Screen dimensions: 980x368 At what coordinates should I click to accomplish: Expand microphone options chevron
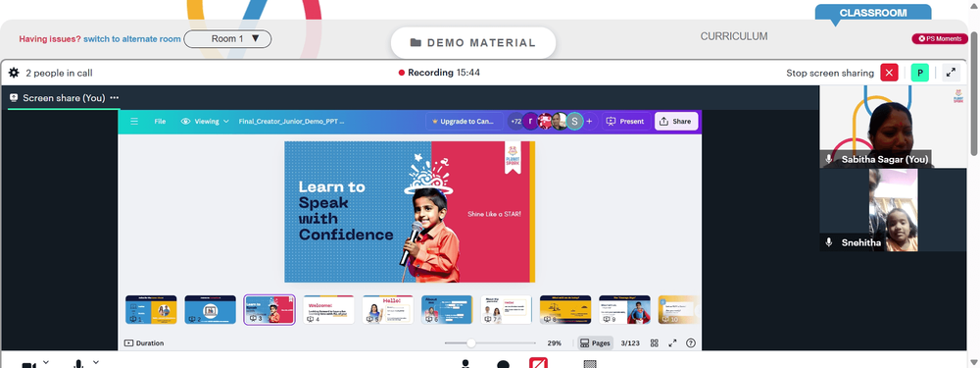96,362
